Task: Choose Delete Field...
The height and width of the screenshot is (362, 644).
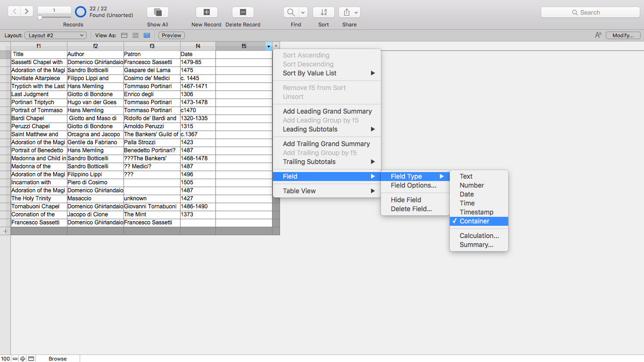Action: [415, 209]
